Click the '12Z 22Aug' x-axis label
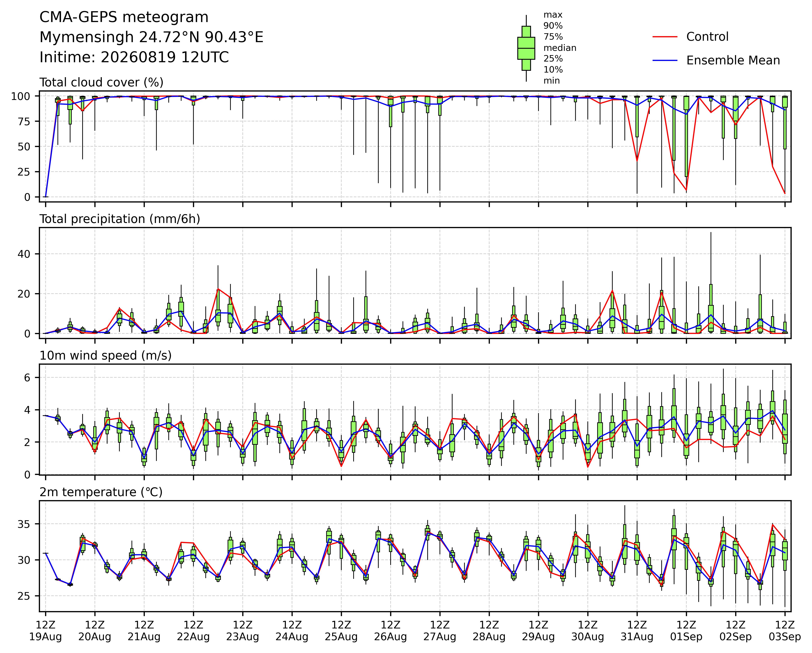The height and width of the screenshot is (653, 812). pos(194,631)
